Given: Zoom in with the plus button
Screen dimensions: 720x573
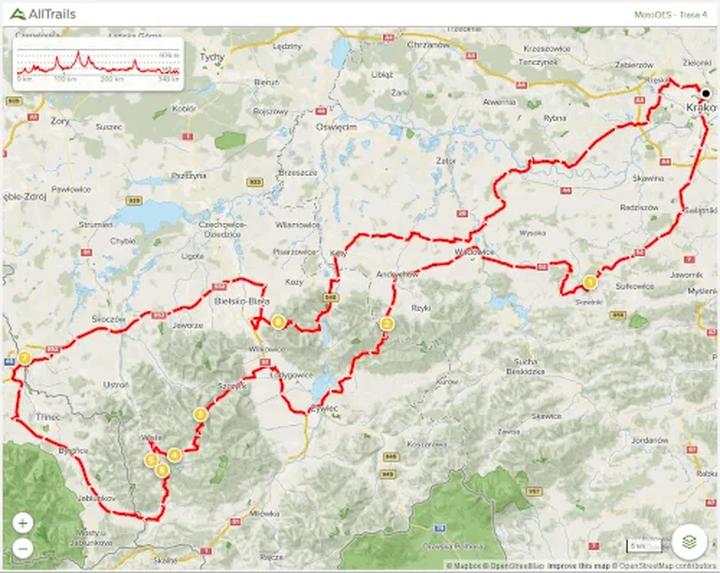Looking at the screenshot, I should (x=23, y=523).
